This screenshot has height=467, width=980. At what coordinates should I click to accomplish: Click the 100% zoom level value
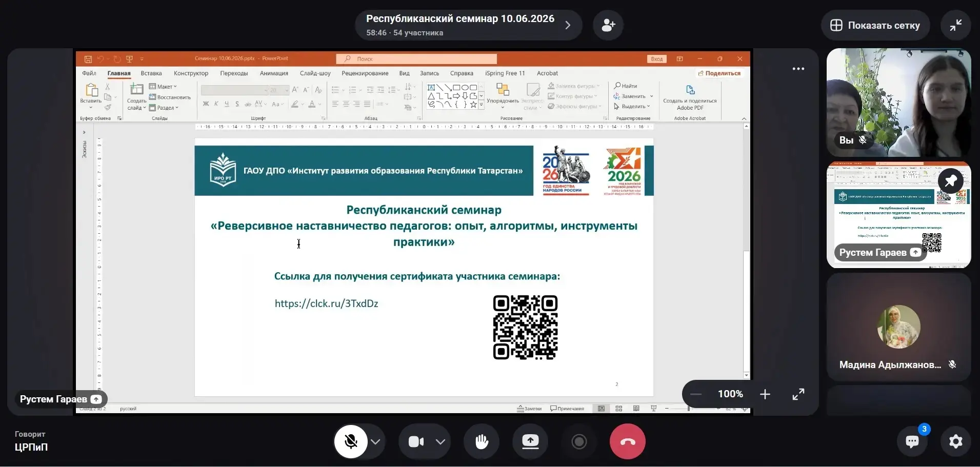click(x=730, y=394)
